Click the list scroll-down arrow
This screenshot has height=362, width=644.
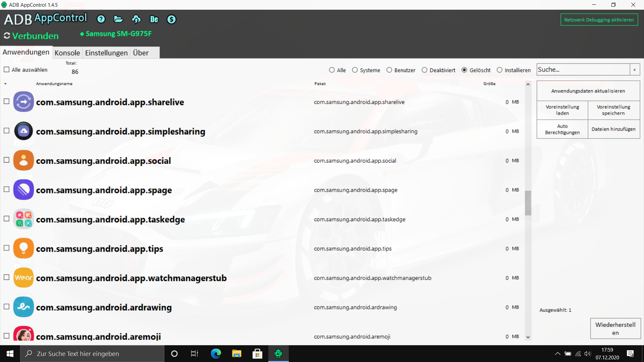click(x=528, y=337)
